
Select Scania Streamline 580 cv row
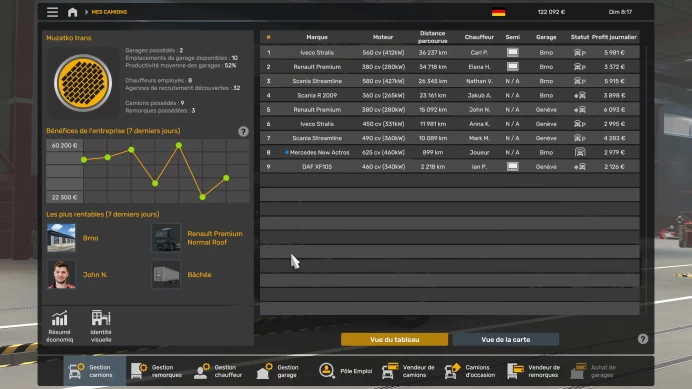tap(449, 81)
